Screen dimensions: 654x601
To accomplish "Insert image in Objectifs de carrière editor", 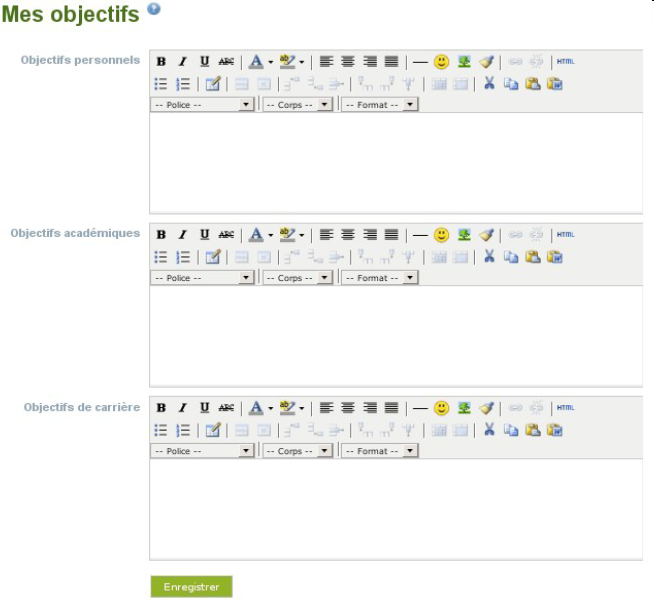I will pos(464,408).
